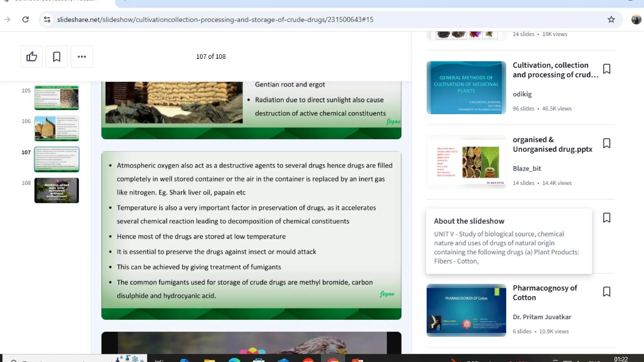Click the 'About the slideshow' heading

pyautogui.click(x=469, y=221)
